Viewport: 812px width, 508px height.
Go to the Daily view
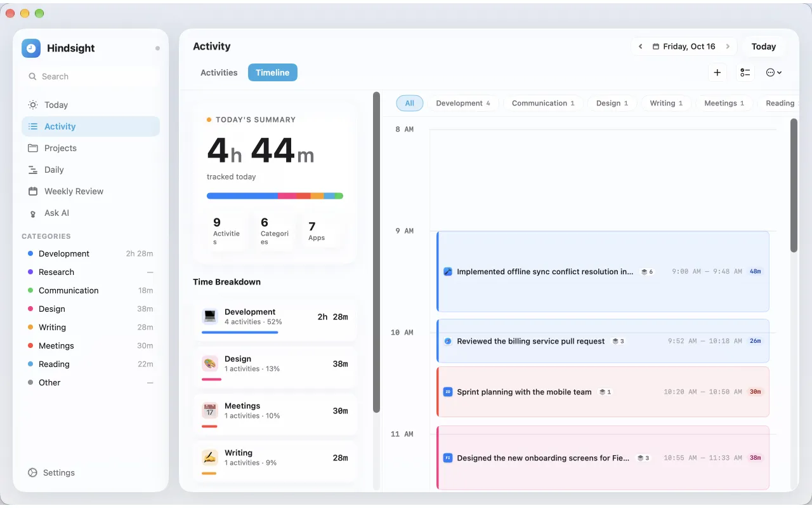tap(91, 170)
